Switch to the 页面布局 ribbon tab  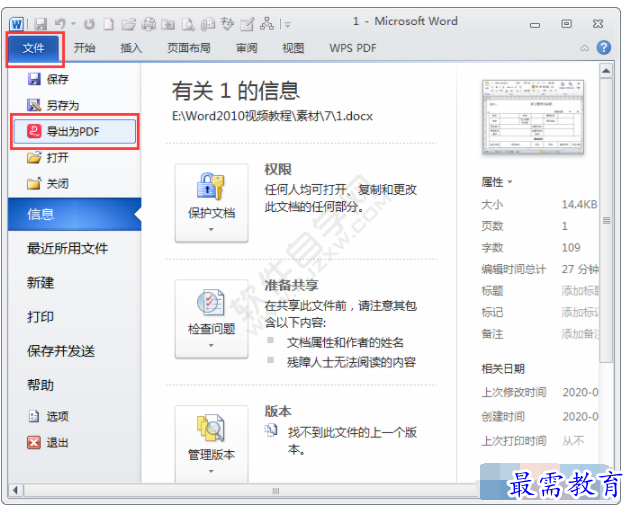pos(189,48)
